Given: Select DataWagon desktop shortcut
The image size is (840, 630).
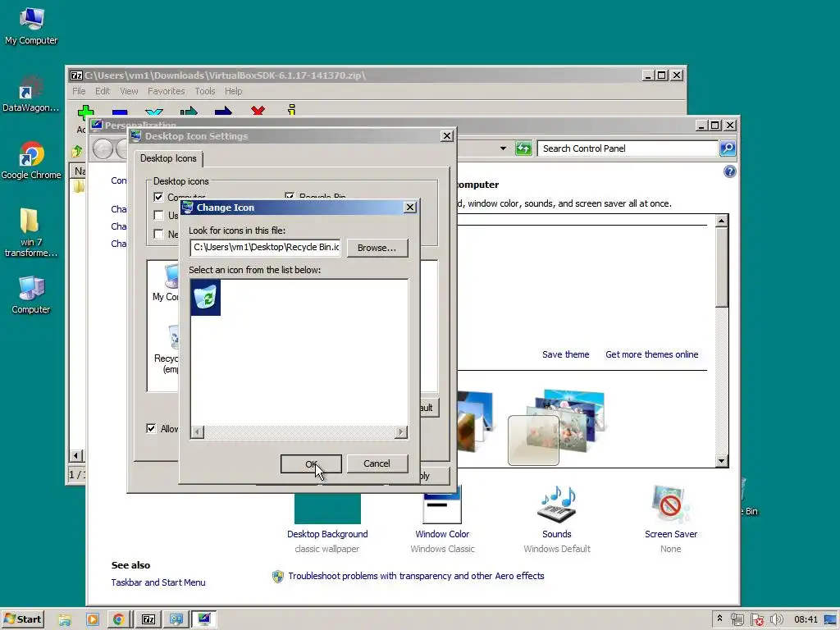Looking at the screenshot, I should [x=30, y=94].
